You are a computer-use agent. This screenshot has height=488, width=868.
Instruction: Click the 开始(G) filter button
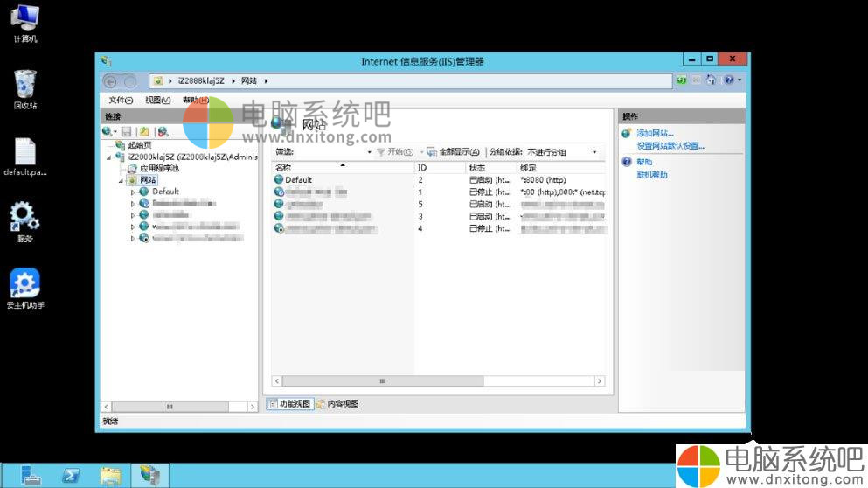point(395,152)
